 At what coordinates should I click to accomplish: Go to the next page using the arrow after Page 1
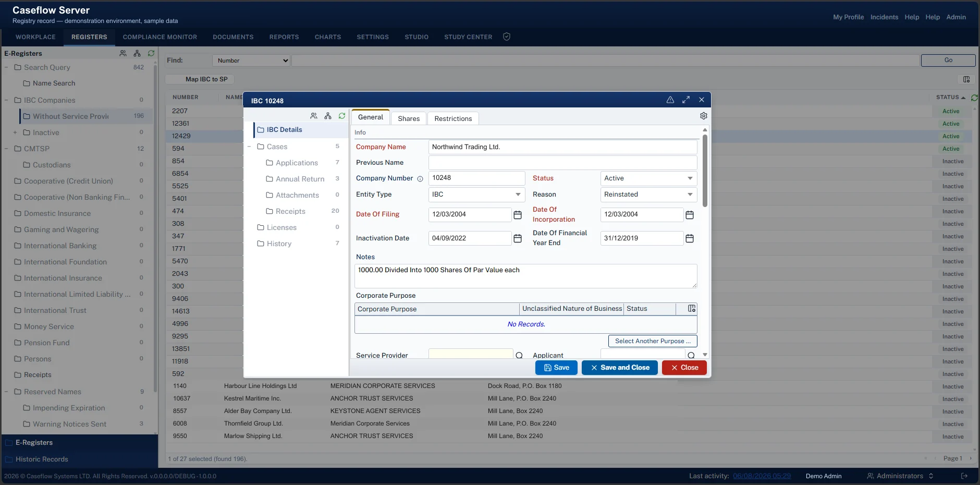click(971, 458)
